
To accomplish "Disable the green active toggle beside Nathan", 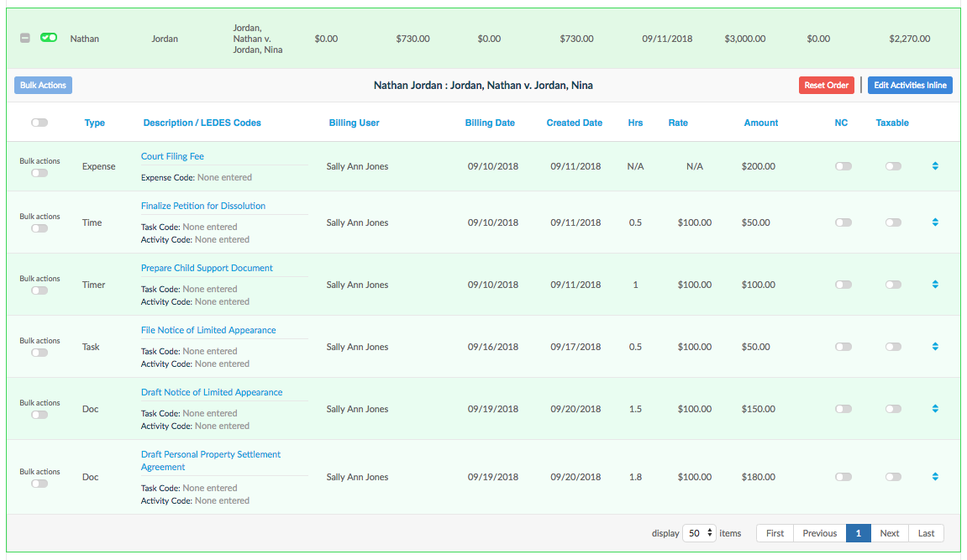I will coord(50,38).
